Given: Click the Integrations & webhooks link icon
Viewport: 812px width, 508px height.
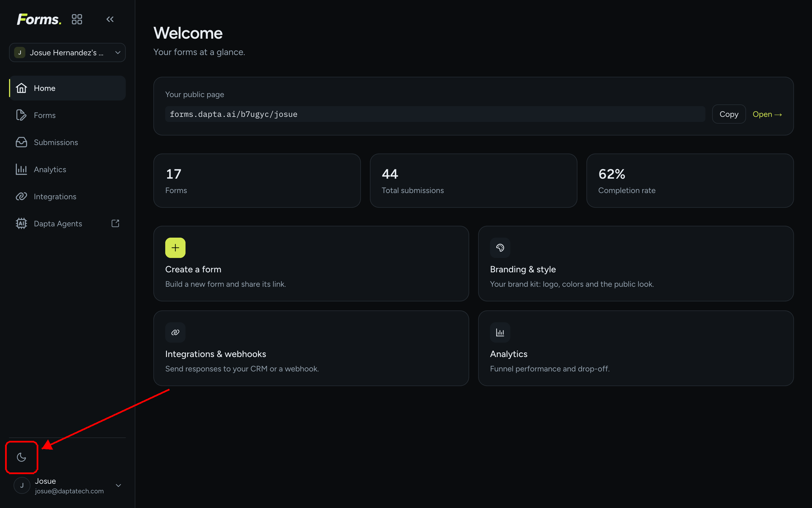Looking at the screenshot, I should tap(175, 333).
